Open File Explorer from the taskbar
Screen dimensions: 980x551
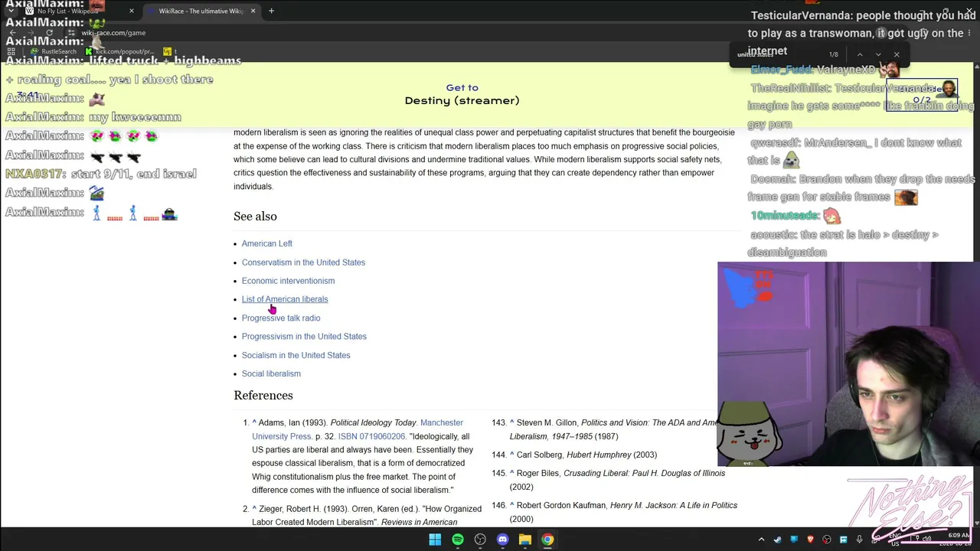525,540
